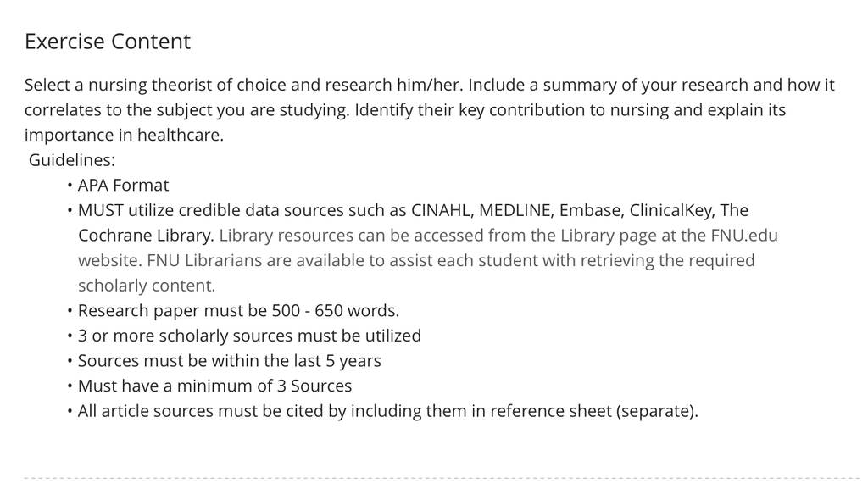Viewport: 868px width, 489px height.
Task: Click the word CINAHL in sources list
Action: [441, 210]
